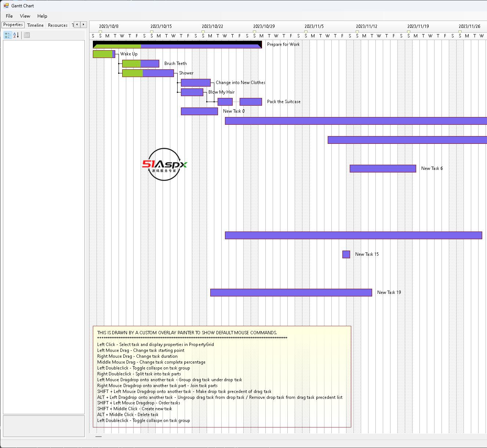Viewport: 487px width, 448px height.
Task: Click the Property Pages icon
Action: point(26,35)
